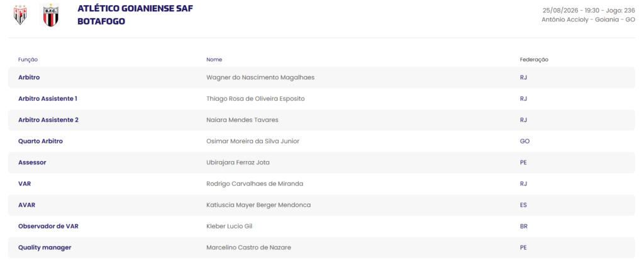Image resolution: width=644 pixels, height=260 pixels.
Task: Select the Assessor role label
Action: coord(32,162)
